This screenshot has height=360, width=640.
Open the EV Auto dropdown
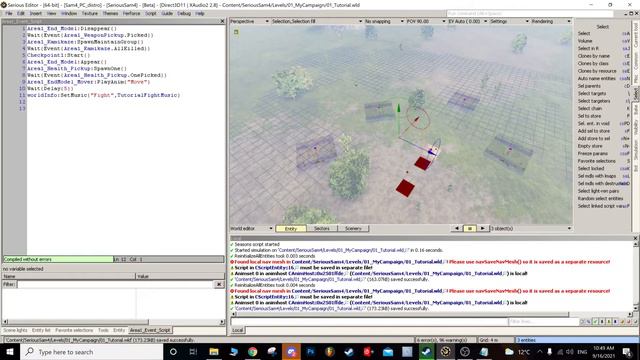[x=467, y=21]
